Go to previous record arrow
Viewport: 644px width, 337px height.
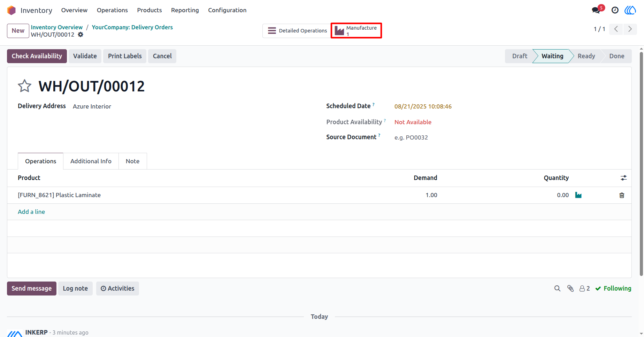(x=616, y=29)
